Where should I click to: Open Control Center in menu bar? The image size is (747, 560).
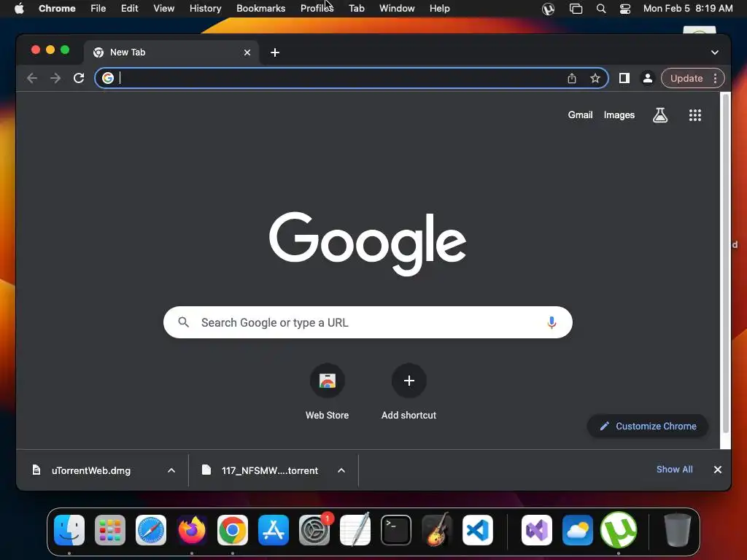625,9
